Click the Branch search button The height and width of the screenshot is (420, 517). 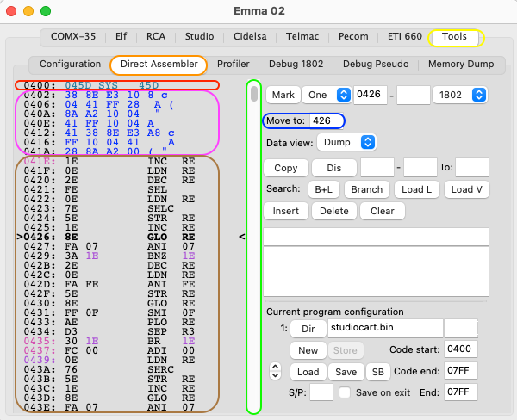click(x=367, y=189)
